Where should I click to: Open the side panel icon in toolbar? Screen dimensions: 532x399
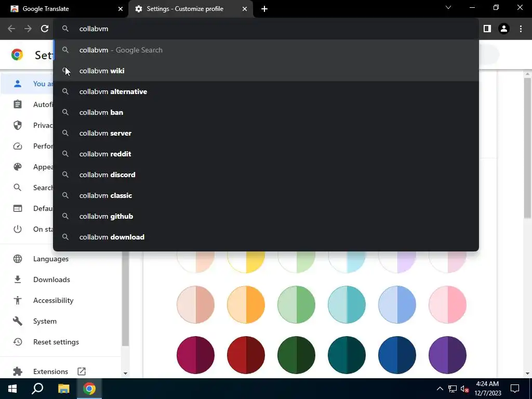click(487, 29)
